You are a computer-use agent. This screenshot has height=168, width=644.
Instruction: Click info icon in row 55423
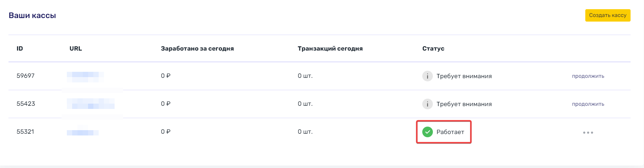(x=428, y=104)
